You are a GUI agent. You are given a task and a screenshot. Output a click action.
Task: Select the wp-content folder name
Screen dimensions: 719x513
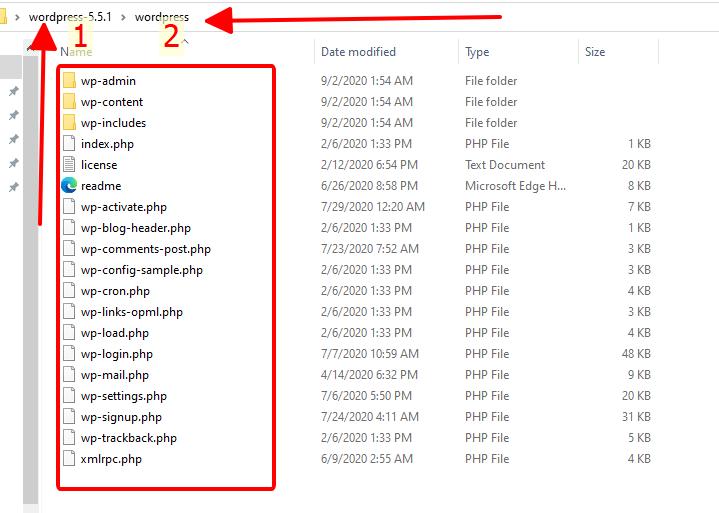pyautogui.click(x=112, y=102)
